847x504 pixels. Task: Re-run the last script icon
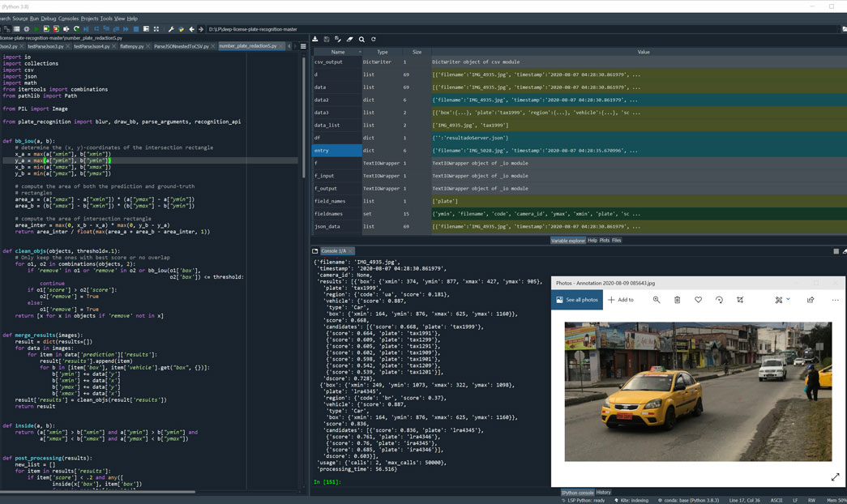click(x=76, y=29)
